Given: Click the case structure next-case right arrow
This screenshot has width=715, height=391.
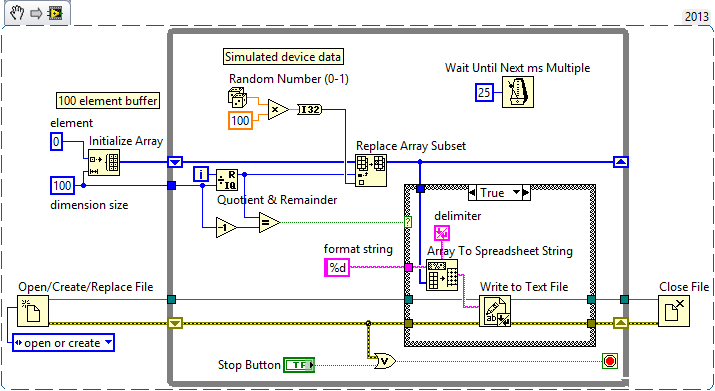Looking at the screenshot, I should pos(526,193).
